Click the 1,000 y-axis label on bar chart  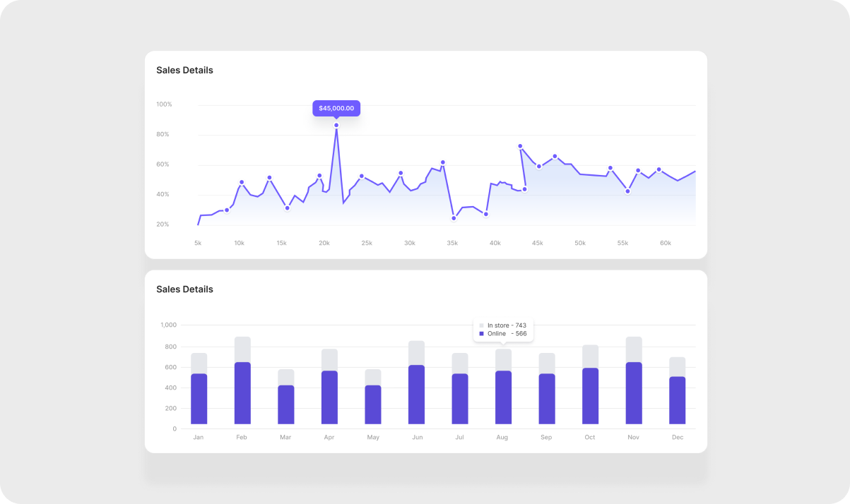point(168,325)
